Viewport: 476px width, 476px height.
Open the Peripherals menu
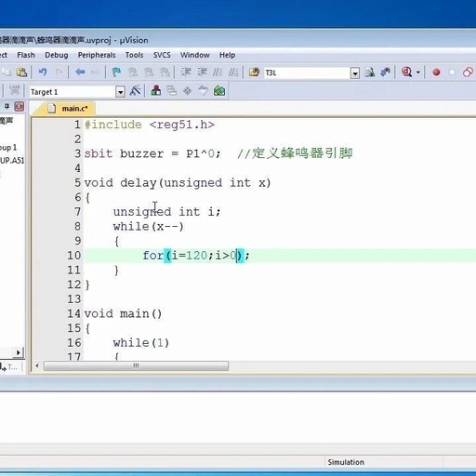[97, 55]
